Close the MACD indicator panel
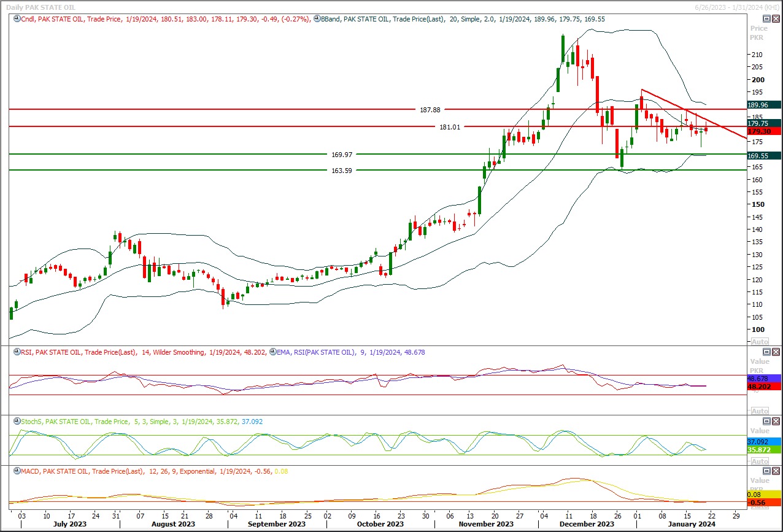 click(x=776, y=471)
